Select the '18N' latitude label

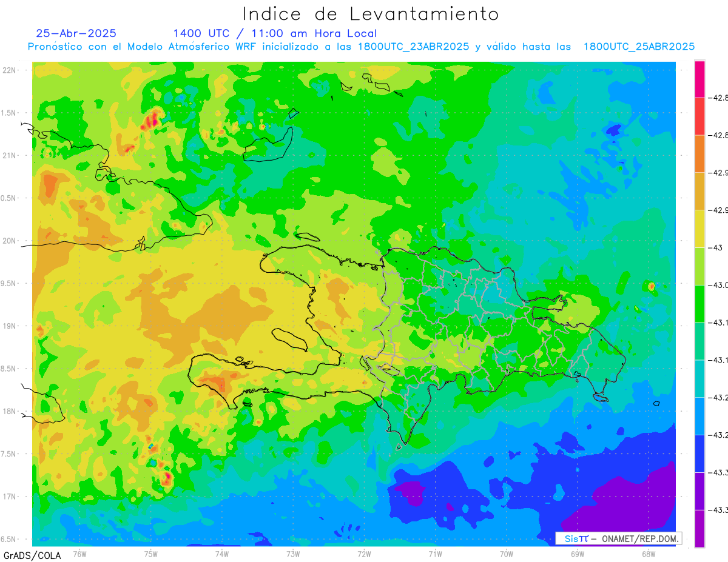click(x=10, y=411)
